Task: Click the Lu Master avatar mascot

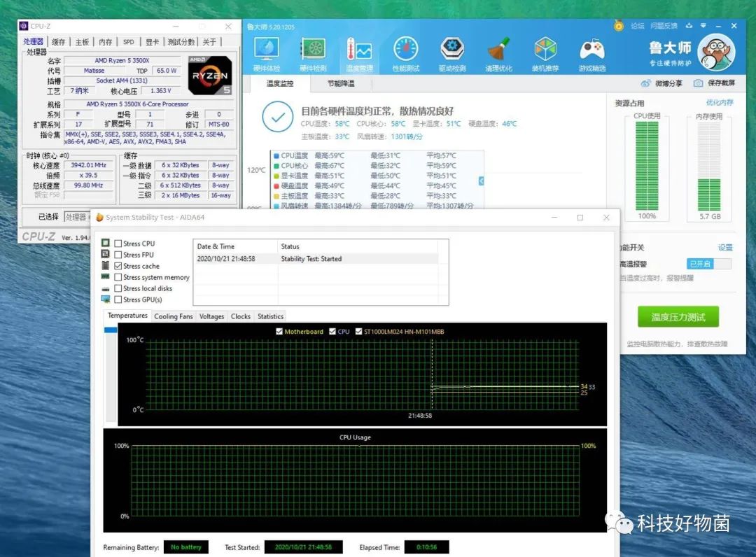Action: click(x=716, y=52)
